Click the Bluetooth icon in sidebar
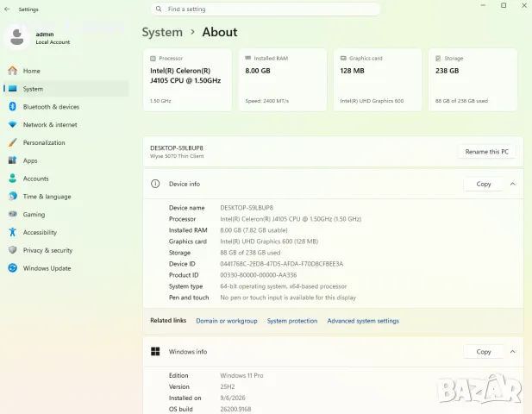 (x=13, y=107)
